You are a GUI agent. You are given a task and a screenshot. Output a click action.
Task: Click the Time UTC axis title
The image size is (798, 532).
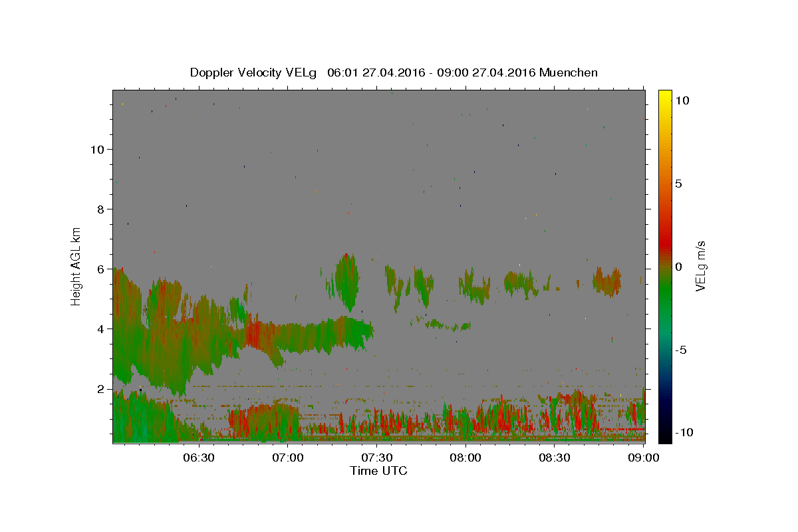pos(378,471)
